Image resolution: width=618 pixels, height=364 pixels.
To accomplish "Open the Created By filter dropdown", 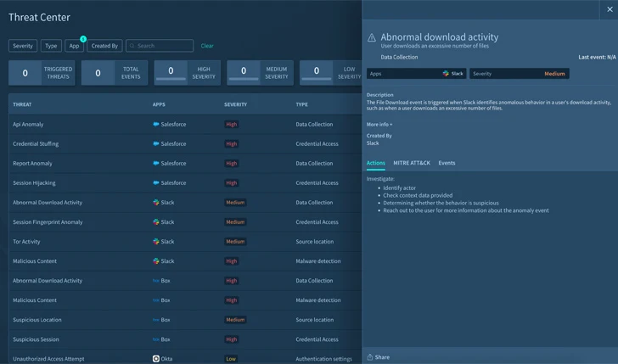I will click(x=104, y=46).
